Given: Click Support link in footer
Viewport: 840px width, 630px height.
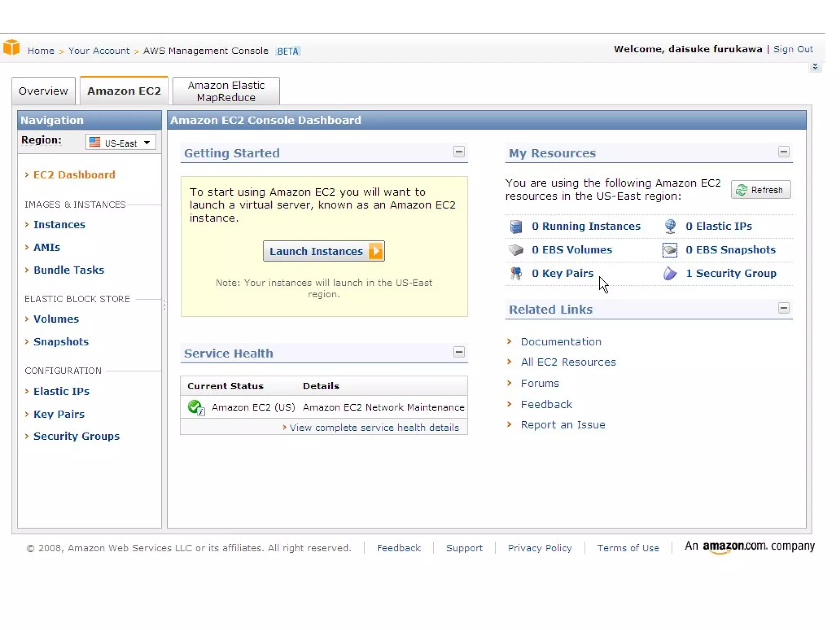Looking at the screenshot, I should pos(464,548).
